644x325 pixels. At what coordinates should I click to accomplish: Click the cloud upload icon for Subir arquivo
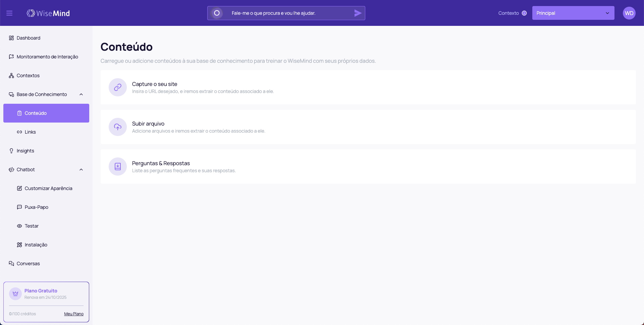point(118,127)
